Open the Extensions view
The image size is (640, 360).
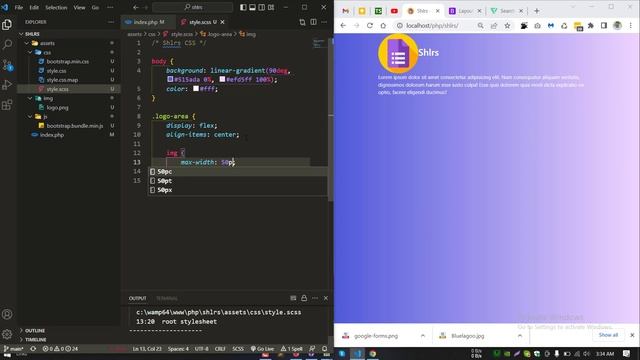coord(7,105)
